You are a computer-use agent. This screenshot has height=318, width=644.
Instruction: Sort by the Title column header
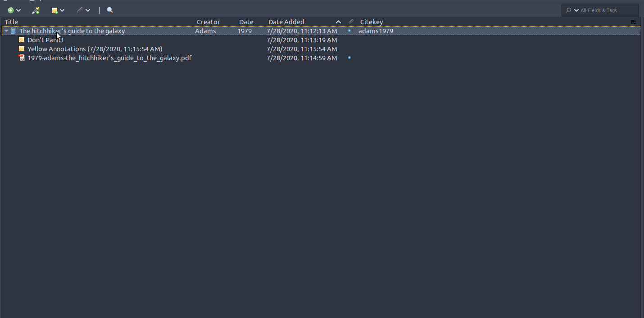point(11,22)
